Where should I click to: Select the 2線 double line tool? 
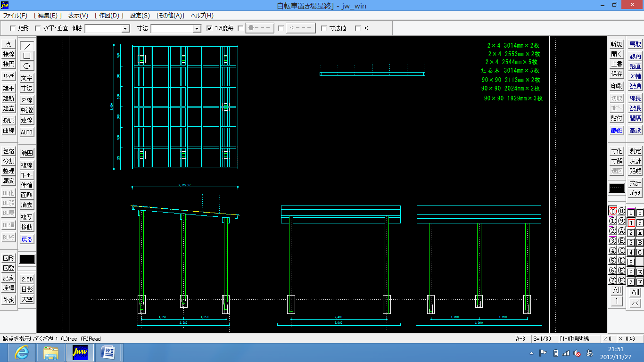[x=27, y=100]
